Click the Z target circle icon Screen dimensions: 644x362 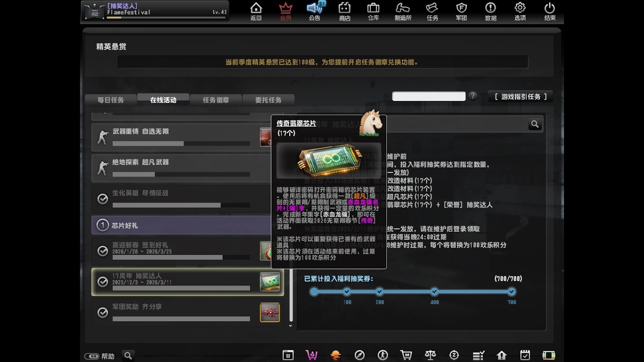454,355
